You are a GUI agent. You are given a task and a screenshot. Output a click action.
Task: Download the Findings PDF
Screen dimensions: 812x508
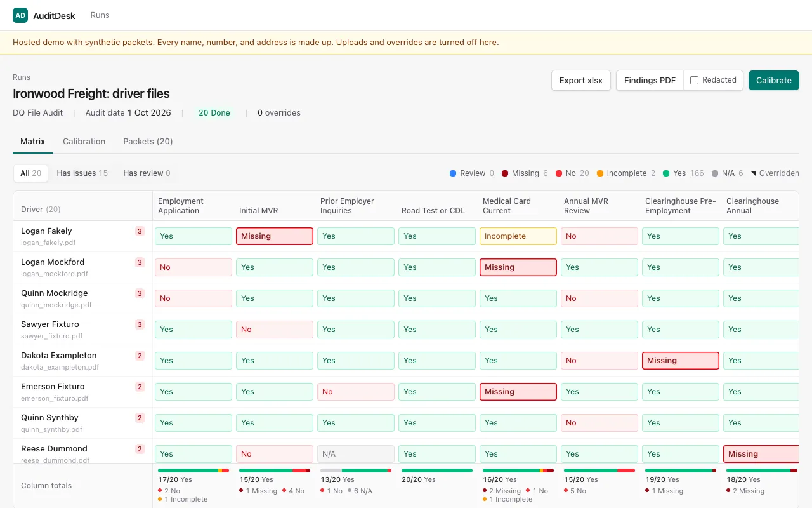(x=650, y=81)
